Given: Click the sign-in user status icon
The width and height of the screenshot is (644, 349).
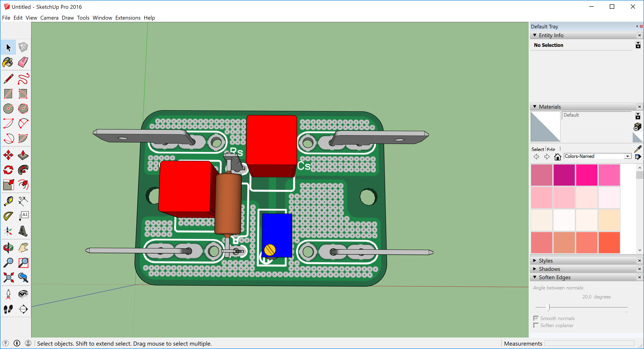Looking at the screenshot, I should point(28,343).
